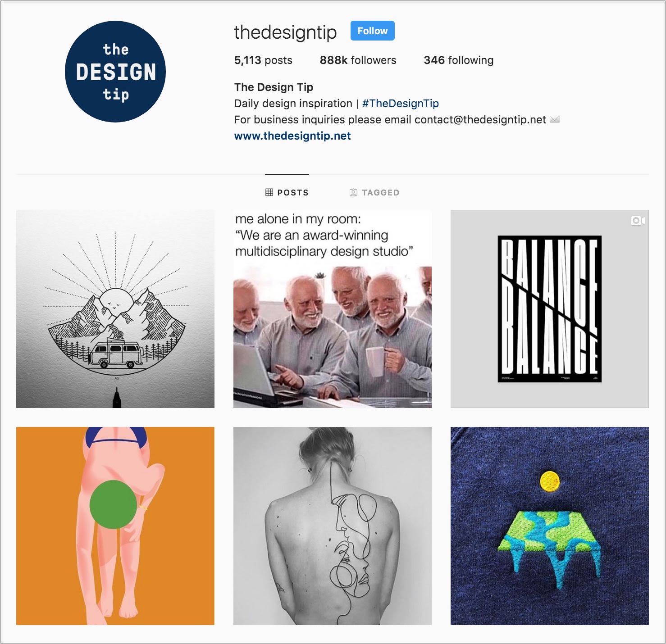Screen dimensions: 666x644
Task: Click the thedesigntip username heading
Action: coord(285,32)
